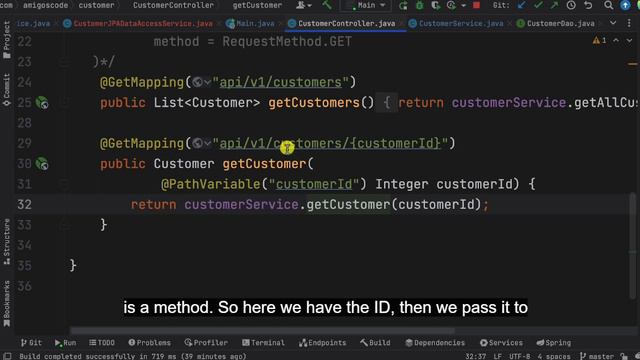Click the Build project hammer icon
The height and width of the screenshot is (360, 640).
[x=327, y=5]
